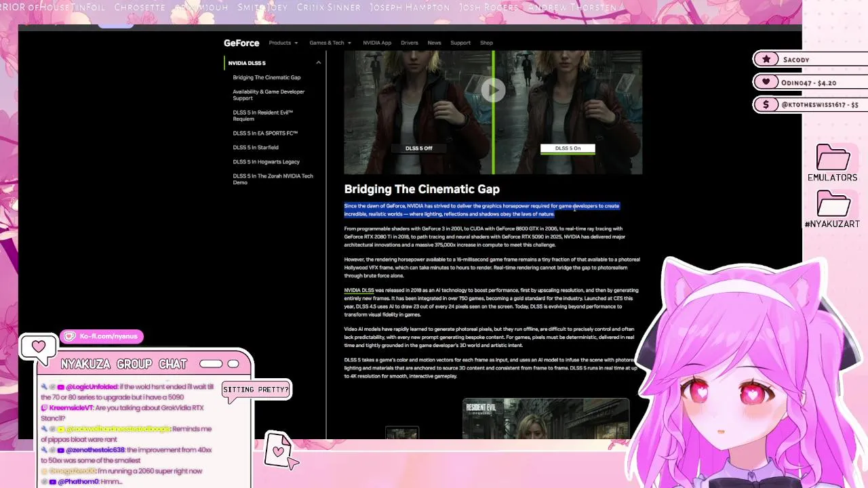Click the green comparison divider slider
This screenshot has width=868, height=488.
click(493, 113)
